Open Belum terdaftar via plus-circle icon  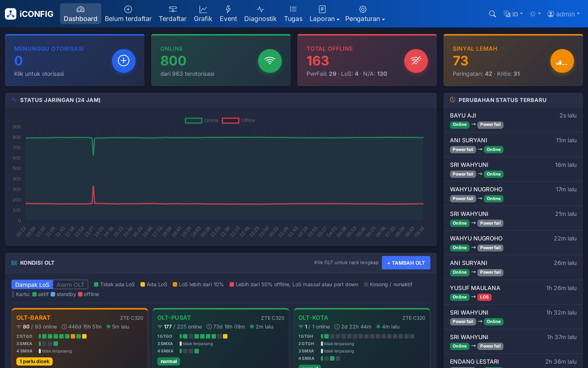point(128,9)
